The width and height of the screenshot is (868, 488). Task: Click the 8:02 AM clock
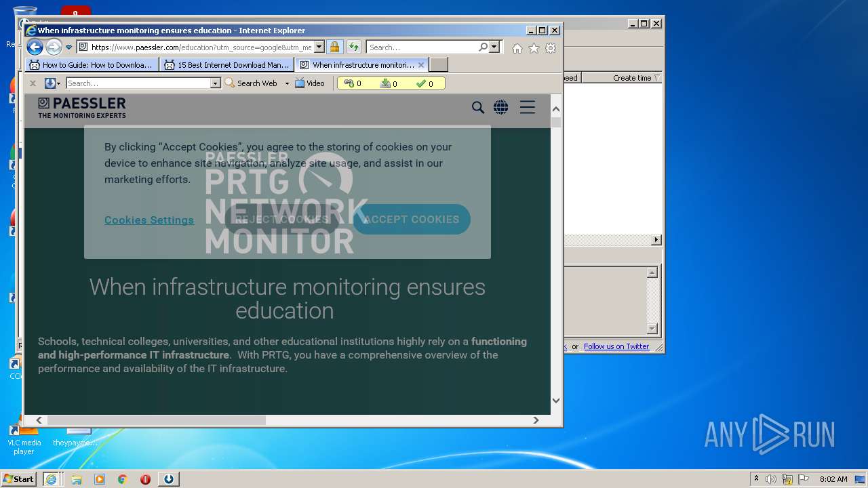tap(833, 479)
